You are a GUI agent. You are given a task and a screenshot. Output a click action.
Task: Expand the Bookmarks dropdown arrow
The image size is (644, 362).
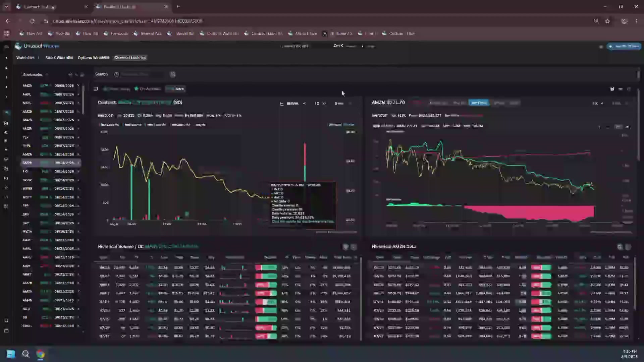[47, 75]
